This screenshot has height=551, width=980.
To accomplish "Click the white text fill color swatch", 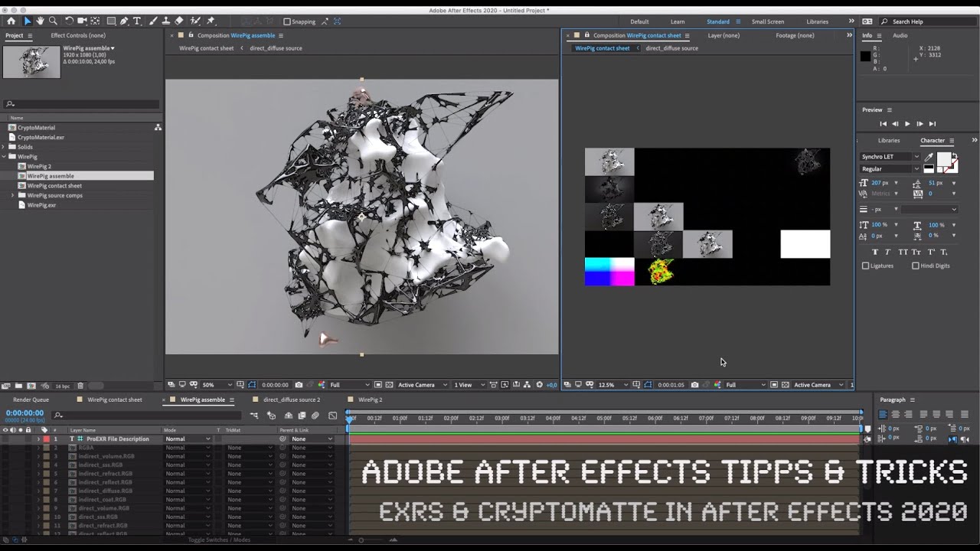I will (943, 159).
